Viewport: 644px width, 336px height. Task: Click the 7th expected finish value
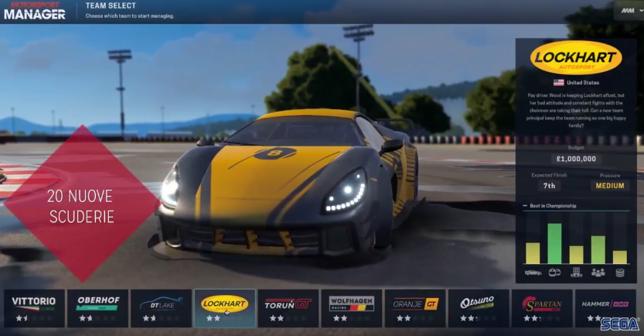pyautogui.click(x=549, y=186)
